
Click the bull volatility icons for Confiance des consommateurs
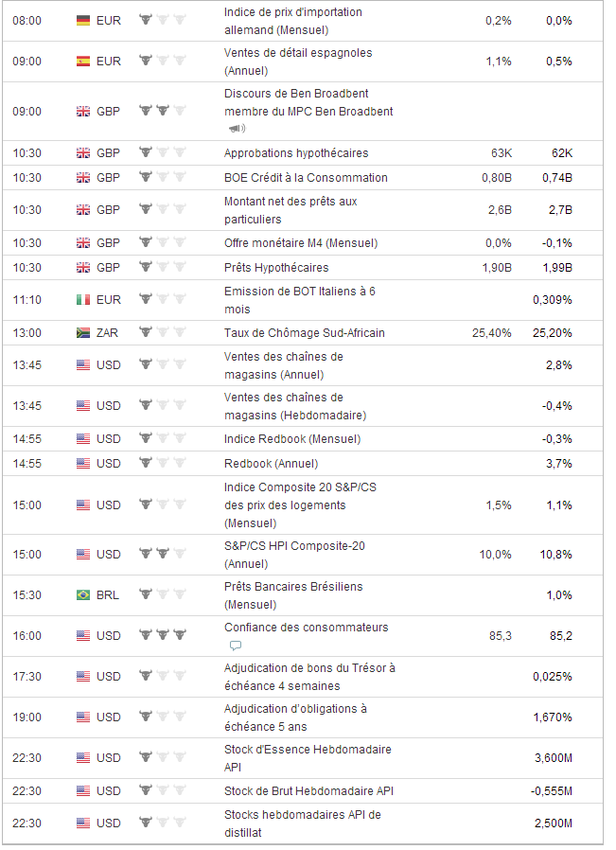tap(163, 635)
